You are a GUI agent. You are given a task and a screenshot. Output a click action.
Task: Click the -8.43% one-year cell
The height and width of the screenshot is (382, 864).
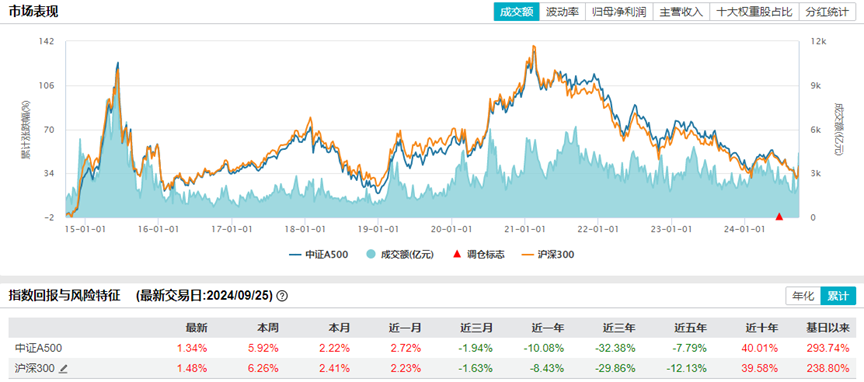point(547,369)
